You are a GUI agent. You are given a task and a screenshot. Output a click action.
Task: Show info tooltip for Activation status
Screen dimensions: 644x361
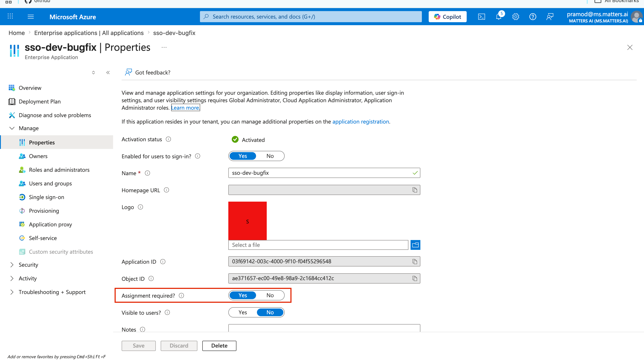click(169, 139)
